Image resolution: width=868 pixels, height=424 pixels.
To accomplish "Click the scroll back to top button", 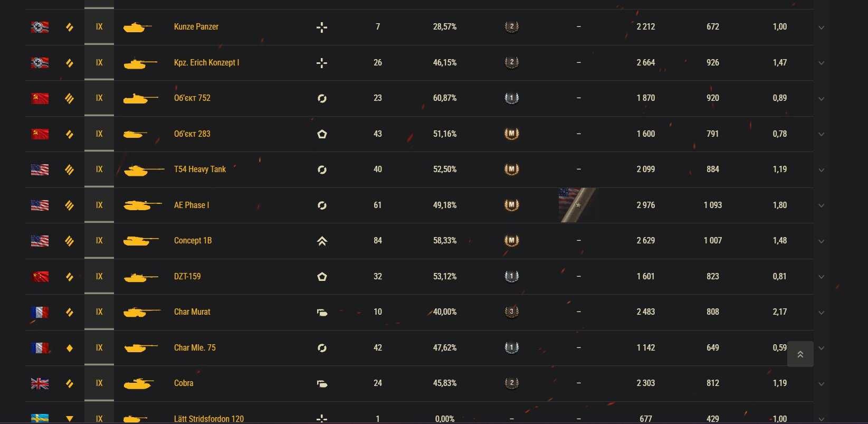I will point(800,354).
